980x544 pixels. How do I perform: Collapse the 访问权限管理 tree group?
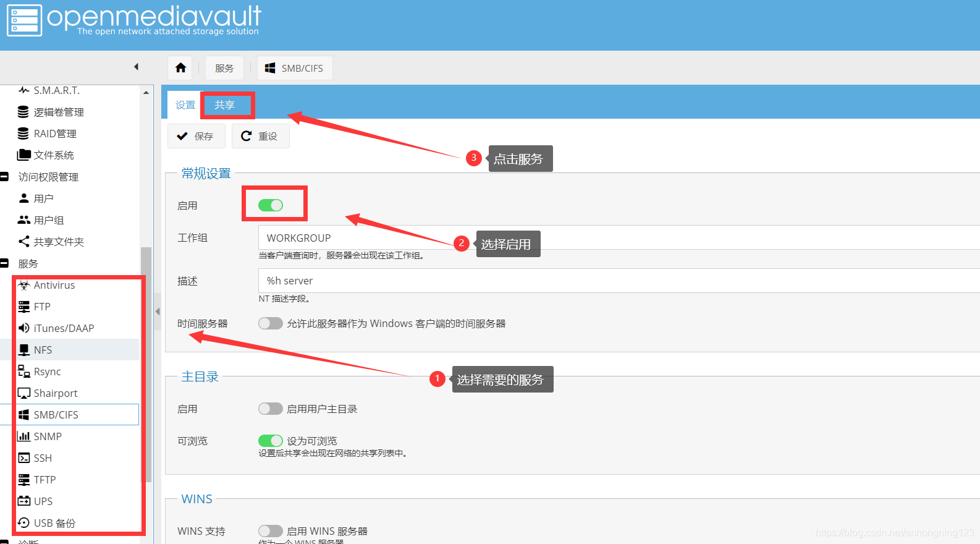[x=4, y=177]
